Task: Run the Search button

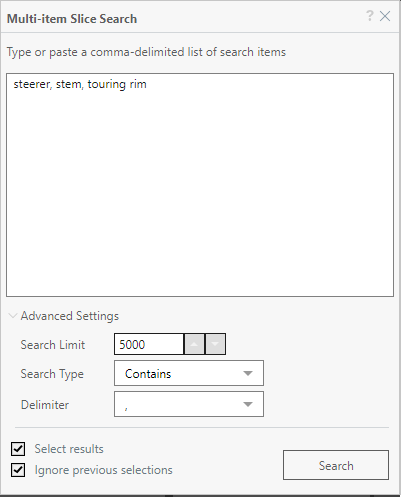Action: pyautogui.click(x=336, y=465)
